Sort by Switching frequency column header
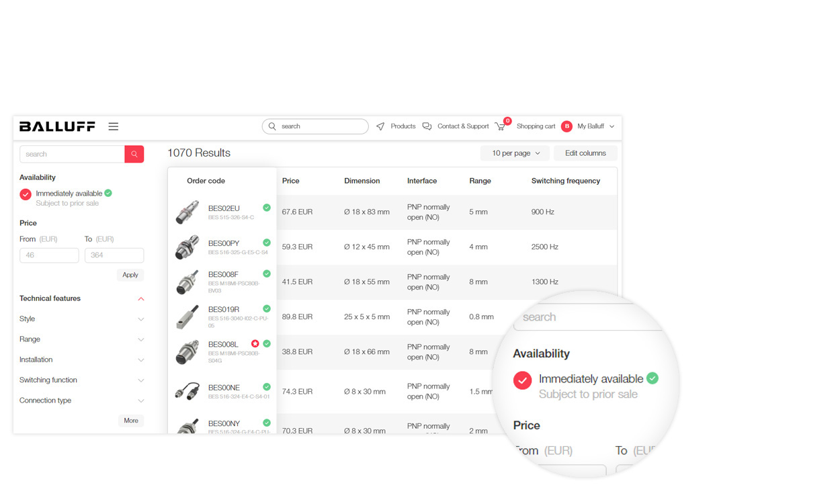Viewport: 838px width, 504px height. [x=566, y=181]
